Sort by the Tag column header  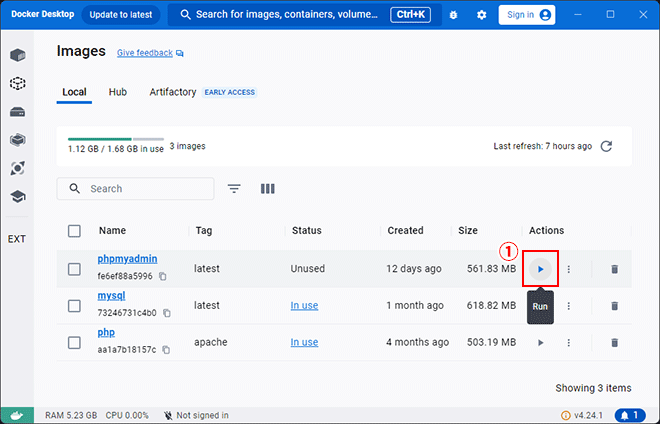(204, 231)
